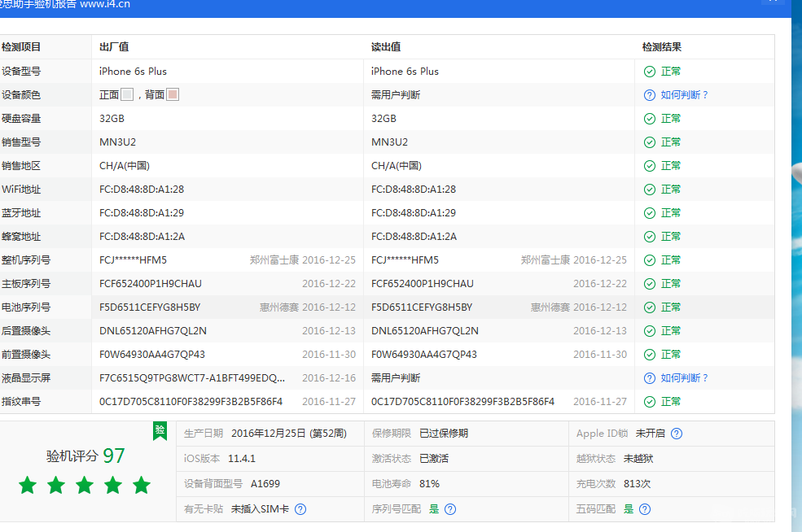Open the help icon next to 未插入SIM卡
Screen dimensions: 802x532
tap(300, 509)
